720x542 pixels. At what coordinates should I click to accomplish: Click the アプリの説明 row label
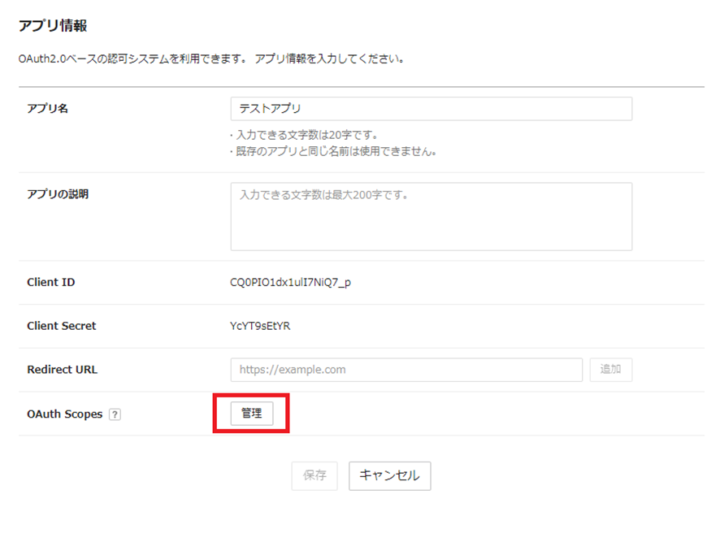(57, 194)
